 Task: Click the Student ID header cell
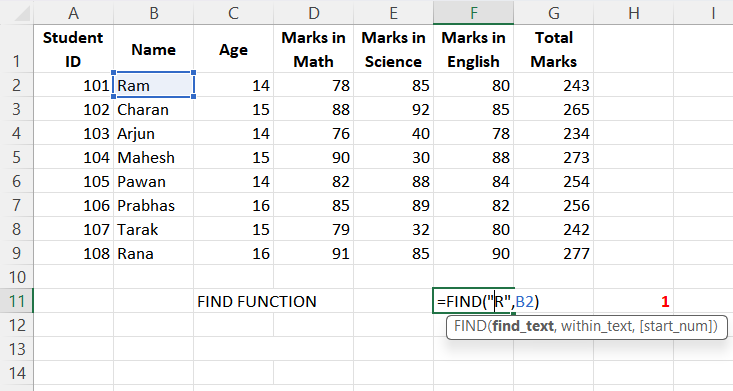click(73, 49)
